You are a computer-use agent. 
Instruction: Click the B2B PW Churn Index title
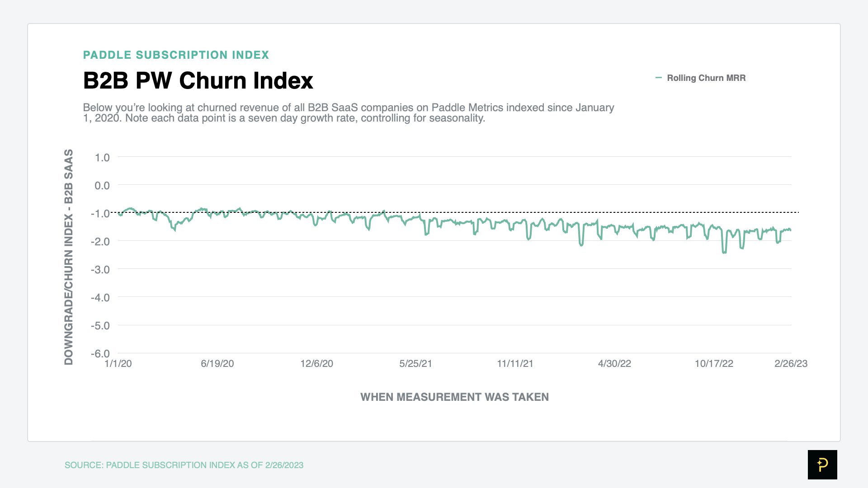click(x=198, y=81)
